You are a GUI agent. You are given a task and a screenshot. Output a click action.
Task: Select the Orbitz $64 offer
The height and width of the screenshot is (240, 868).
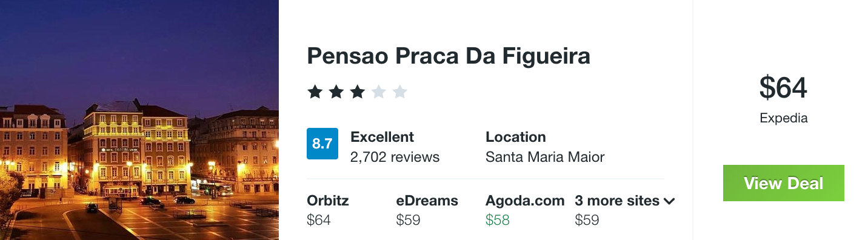pos(328,210)
